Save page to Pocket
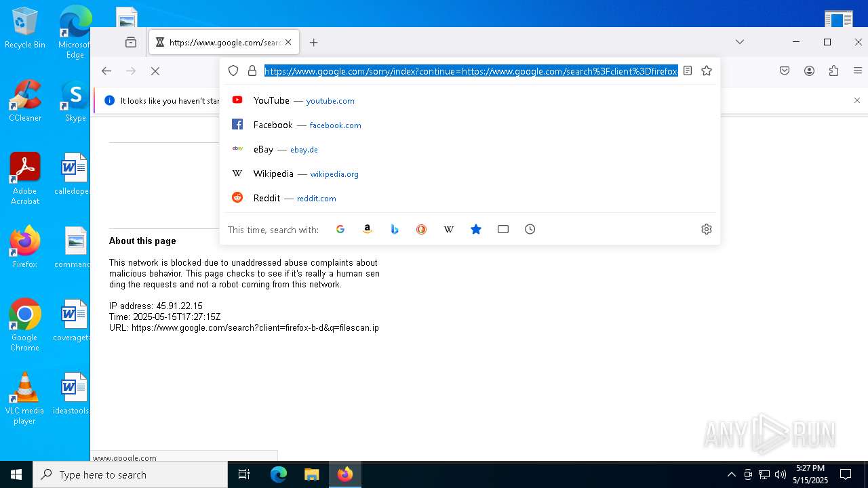This screenshot has width=868, height=488. coord(785,70)
